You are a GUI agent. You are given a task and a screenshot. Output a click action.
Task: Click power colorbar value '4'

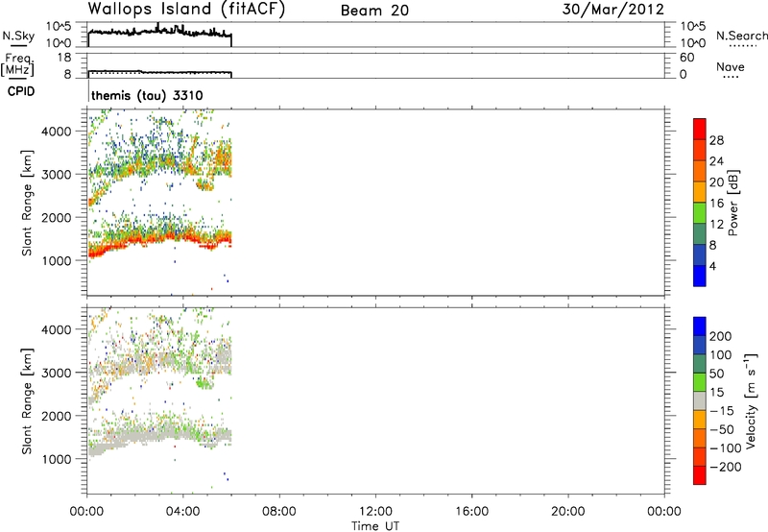pos(712,266)
